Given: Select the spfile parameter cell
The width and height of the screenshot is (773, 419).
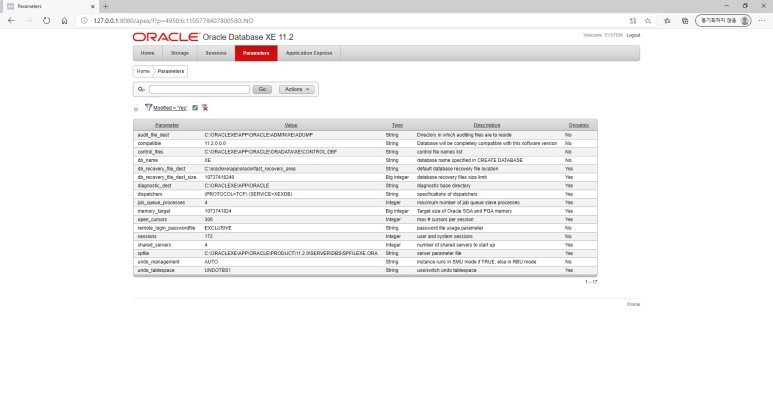Looking at the screenshot, I should point(143,253).
